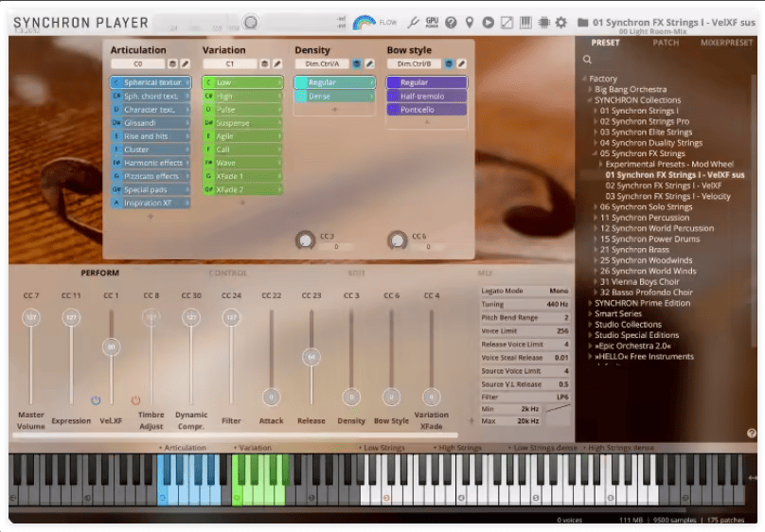Select the Inspiration XF articulation
This screenshot has width=765, height=532.
151,203
